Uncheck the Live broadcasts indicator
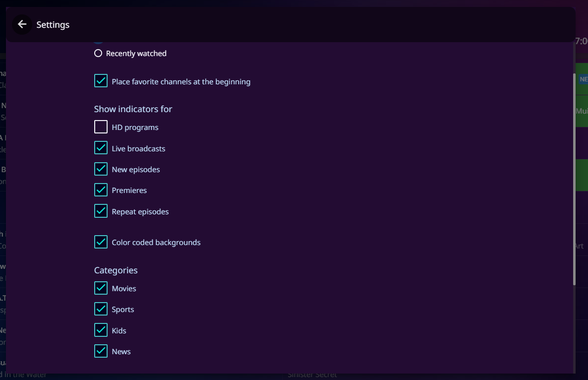This screenshot has width=588, height=380. coord(101,148)
